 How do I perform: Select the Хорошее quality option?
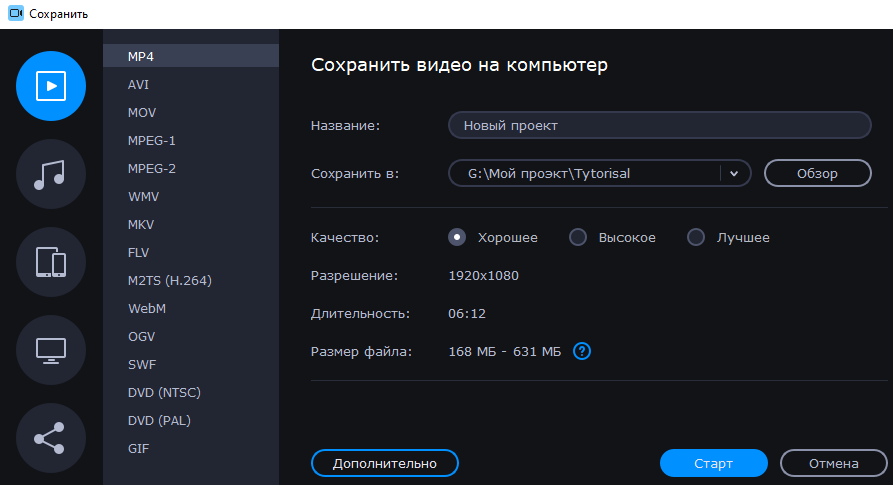pyautogui.click(x=458, y=237)
